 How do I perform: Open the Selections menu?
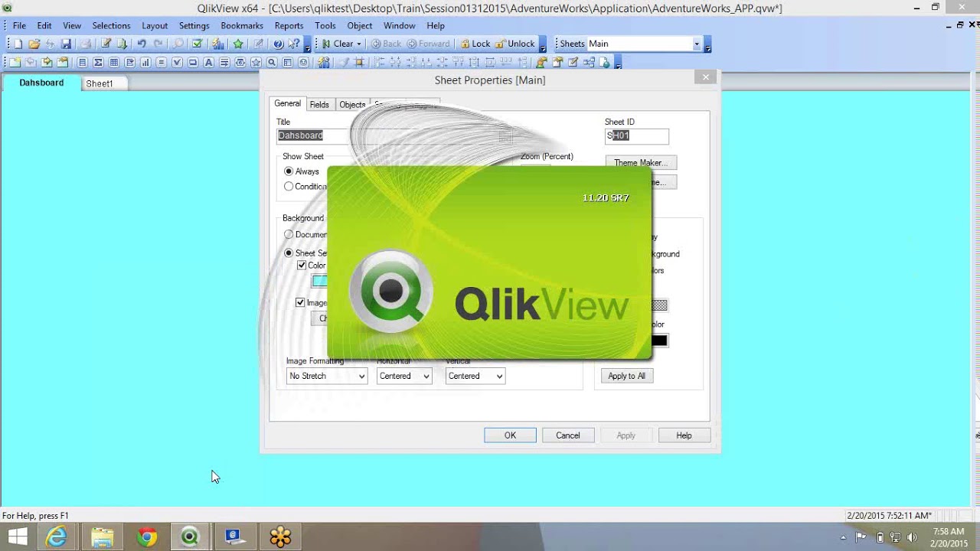pyautogui.click(x=111, y=25)
